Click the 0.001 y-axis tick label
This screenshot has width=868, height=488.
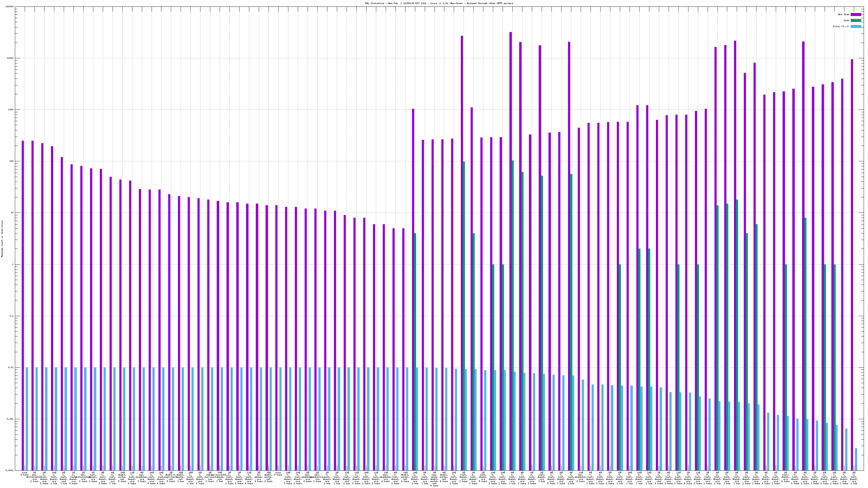pyautogui.click(x=11, y=419)
